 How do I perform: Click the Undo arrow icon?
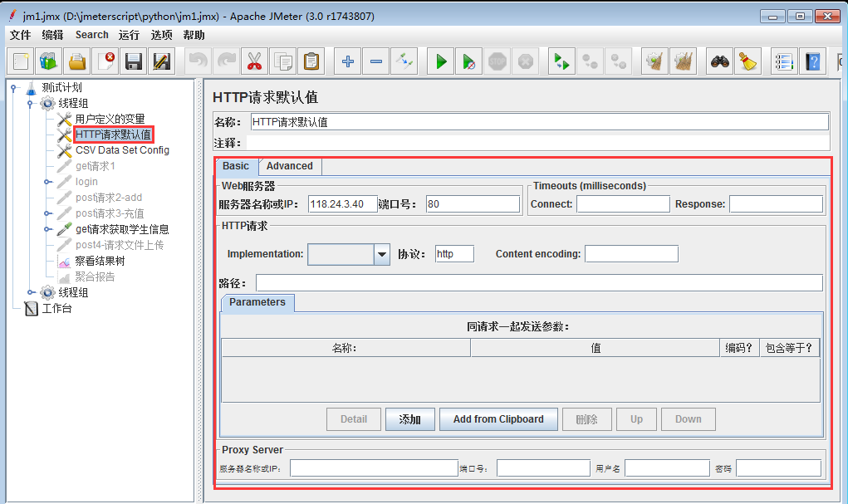click(198, 61)
